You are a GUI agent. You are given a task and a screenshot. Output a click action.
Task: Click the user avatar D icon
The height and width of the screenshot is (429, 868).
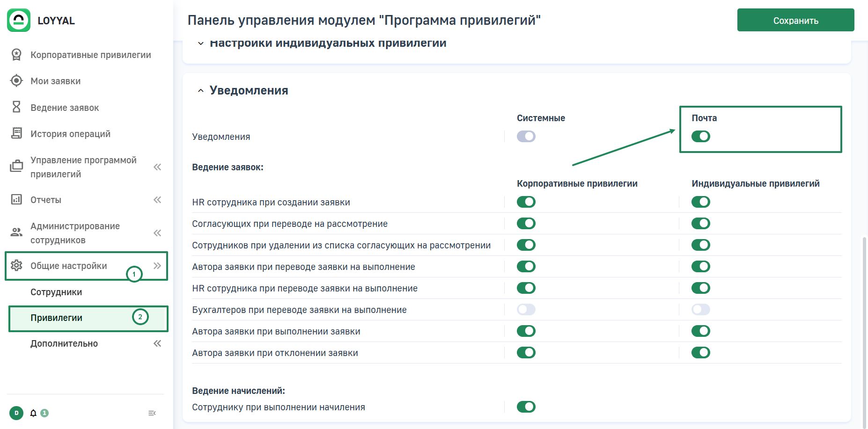[16, 413]
